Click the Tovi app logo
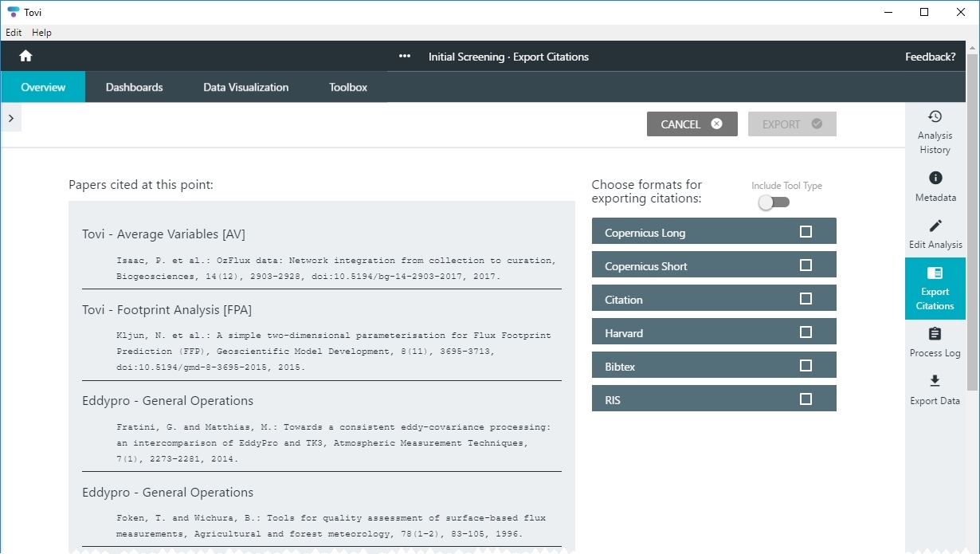 click(x=13, y=12)
